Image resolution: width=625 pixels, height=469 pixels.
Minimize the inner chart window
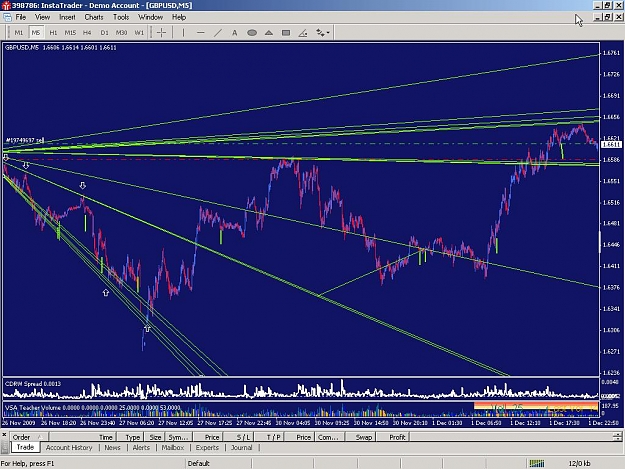pyautogui.click(x=597, y=17)
